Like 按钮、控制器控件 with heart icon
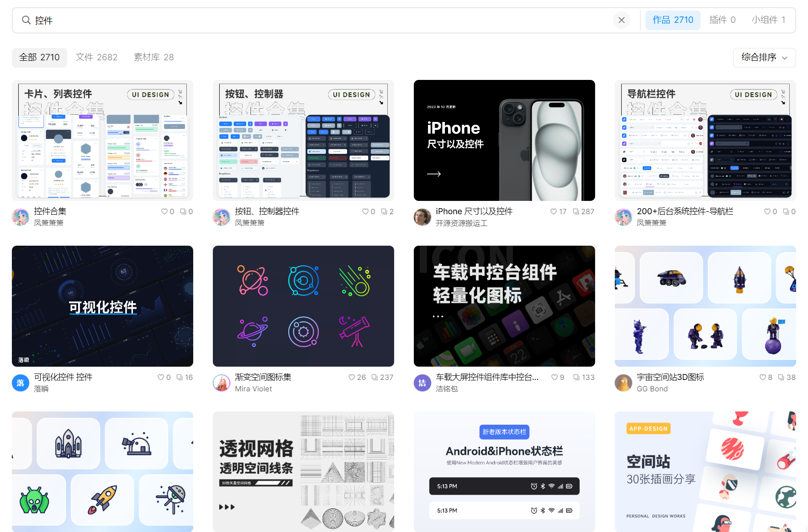The image size is (808, 532). 365,211
